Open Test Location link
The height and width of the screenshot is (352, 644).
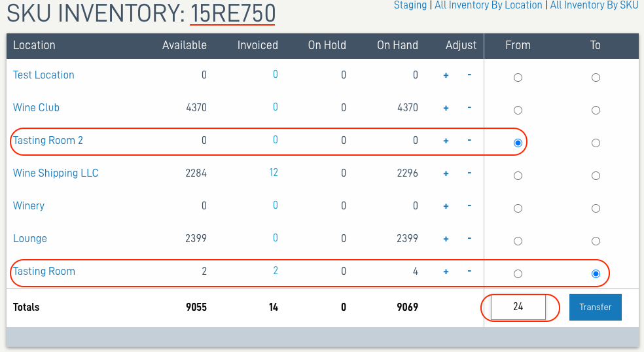pos(44,75)
